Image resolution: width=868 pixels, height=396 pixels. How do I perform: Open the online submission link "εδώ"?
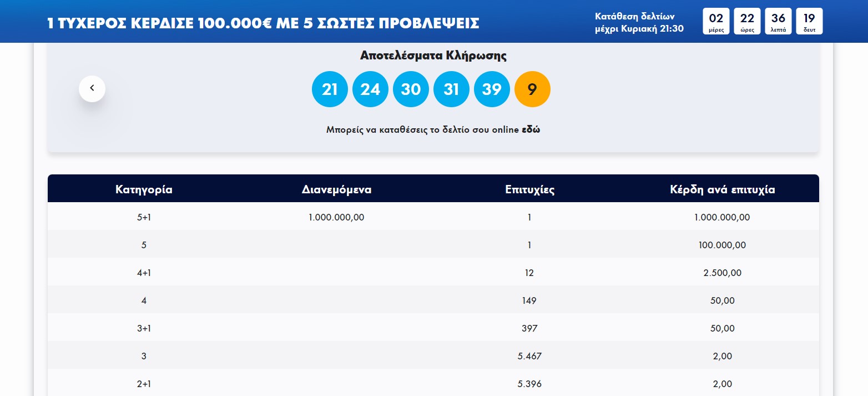[531, 129]
